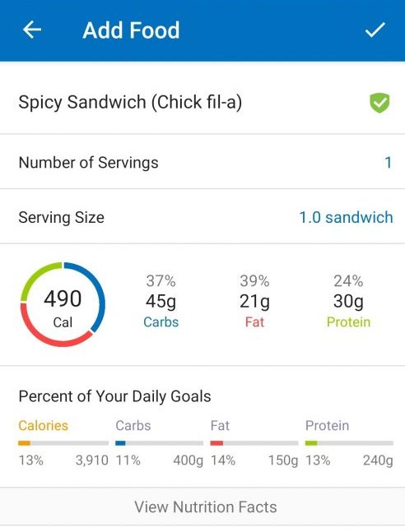
Task: Tap the Percent of Your Daily Goals heading
Action: click(115, 396)
